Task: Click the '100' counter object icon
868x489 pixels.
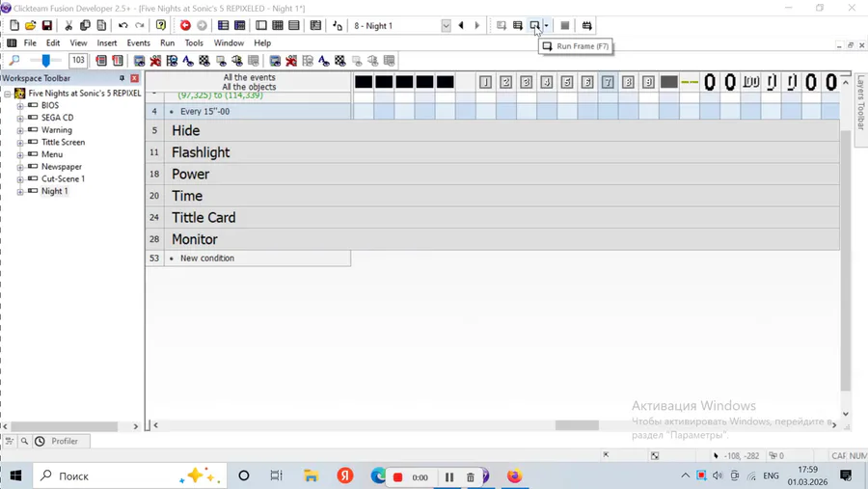Action: coord(750,83)
